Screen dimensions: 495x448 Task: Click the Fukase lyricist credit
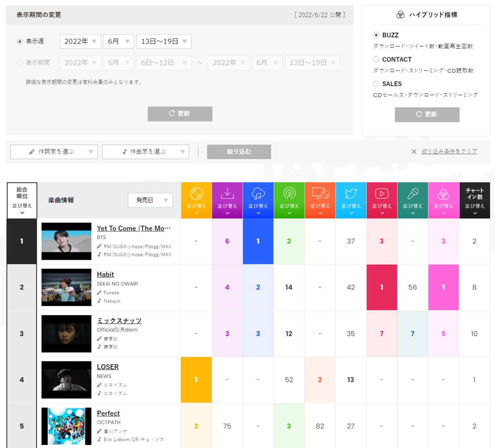111,293
